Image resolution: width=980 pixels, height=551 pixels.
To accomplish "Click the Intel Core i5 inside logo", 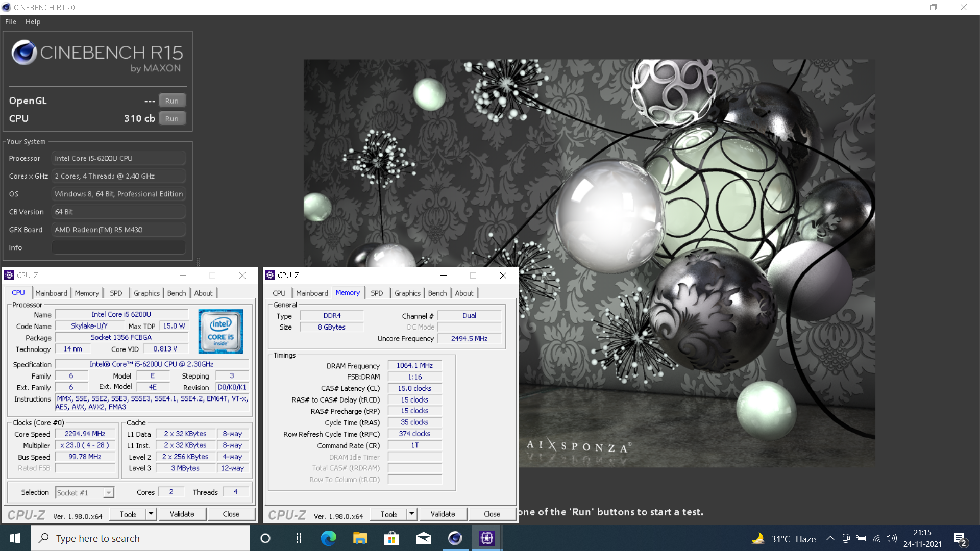I will [x=220, y=332].
